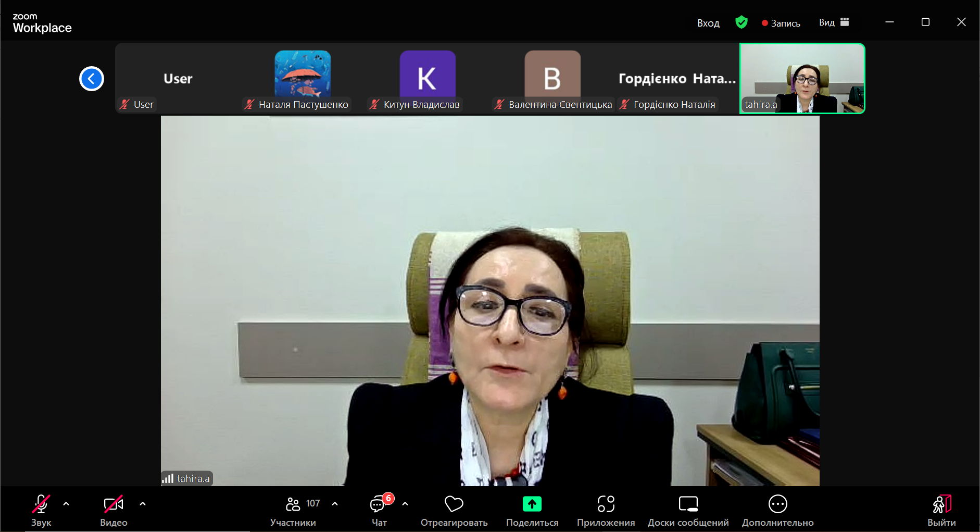Open the More options ellipsis icon
Viewport: 980px width, 532px height.
[777, 504]
